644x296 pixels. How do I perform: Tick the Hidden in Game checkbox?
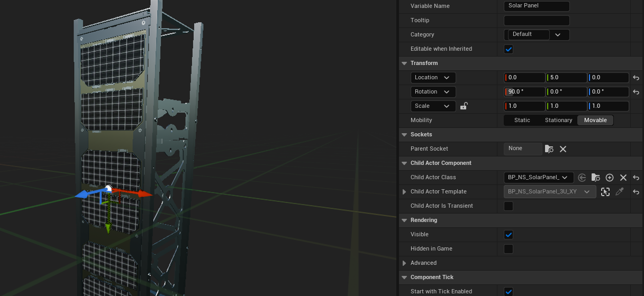pos(509,249)
